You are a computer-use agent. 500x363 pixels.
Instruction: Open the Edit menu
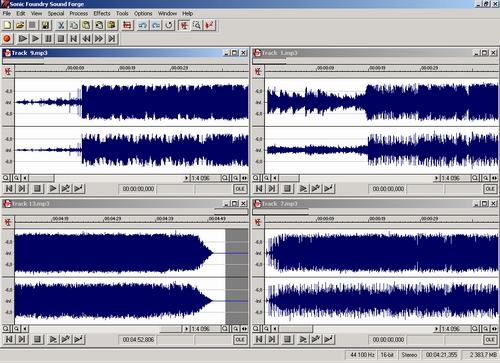21,13
